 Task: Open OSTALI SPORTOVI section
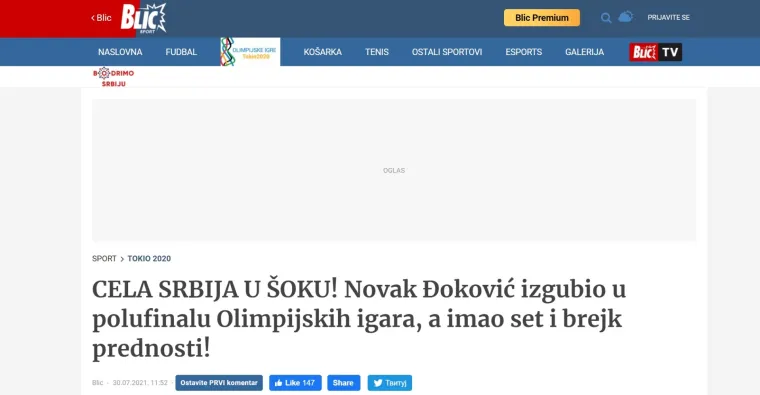pyautogui.click(x=447, y=52)
